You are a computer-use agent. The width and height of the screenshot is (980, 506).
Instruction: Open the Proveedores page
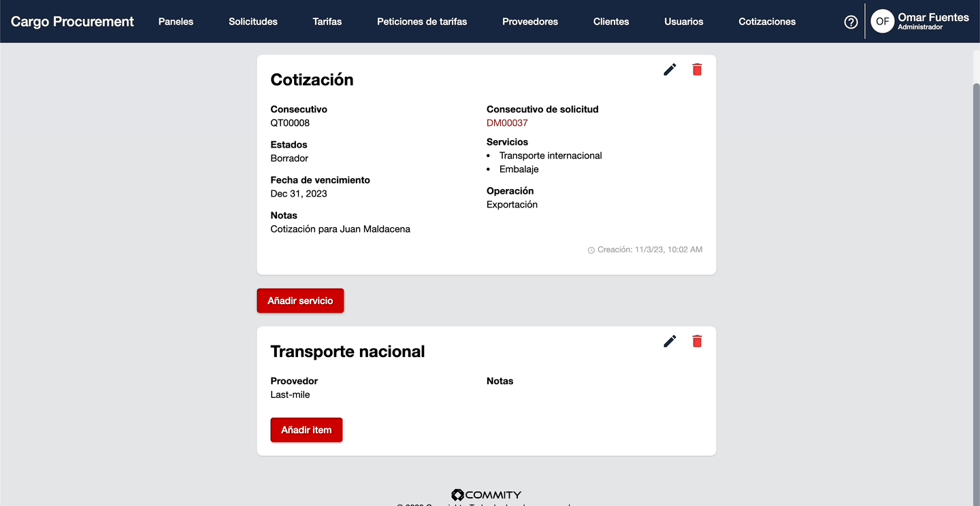coord(530,22)
